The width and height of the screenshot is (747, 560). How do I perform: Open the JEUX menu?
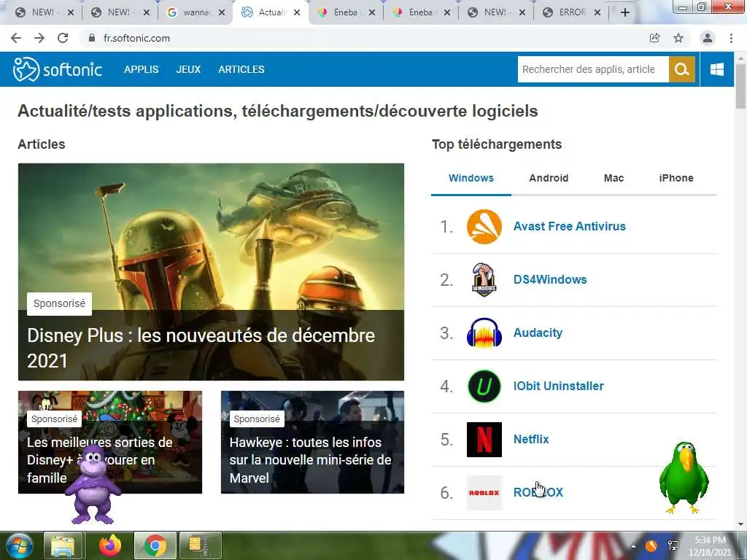pos(188,69)
